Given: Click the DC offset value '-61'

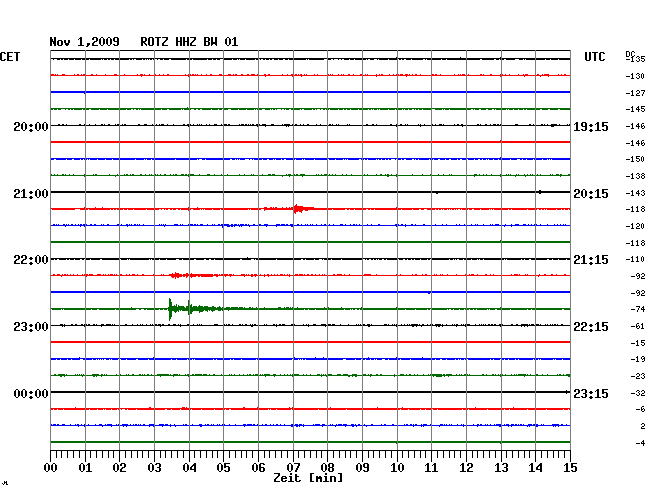Looking at the screenshot, I should tap(637, 326).
